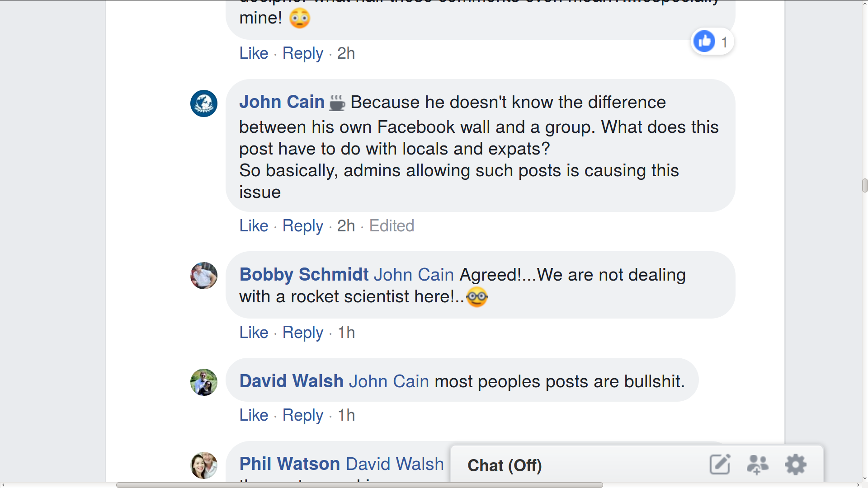Click the horizontal scrollbar at the bottom

click(359, 485)
